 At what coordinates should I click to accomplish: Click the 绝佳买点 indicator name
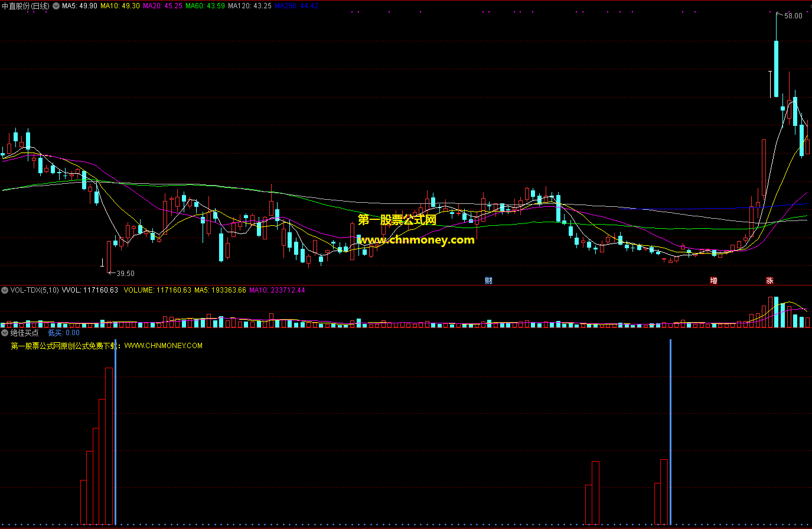pos(25,333)
